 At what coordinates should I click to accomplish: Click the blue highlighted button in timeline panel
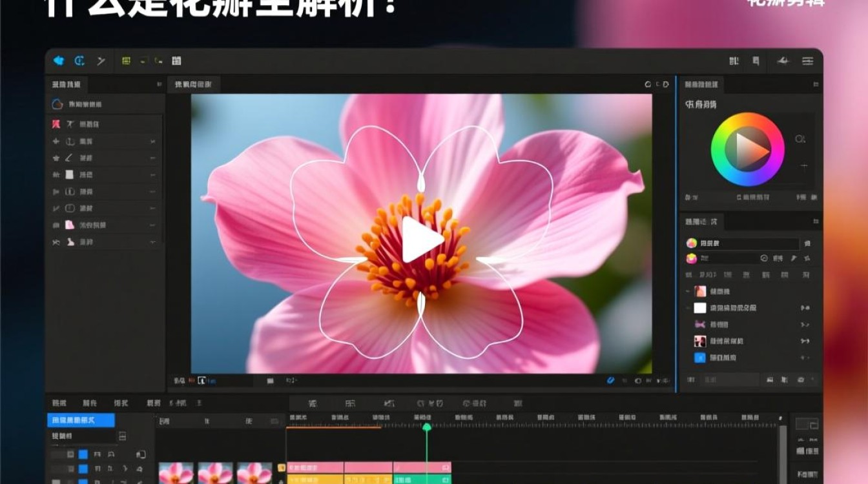coord(81,420)
